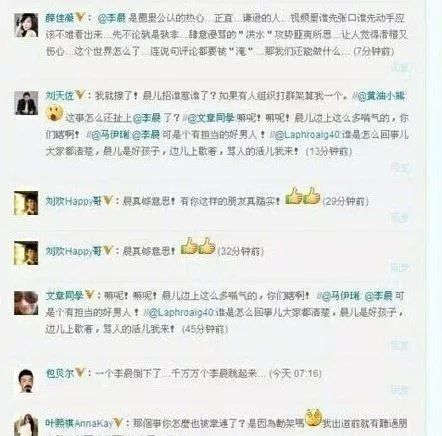The width and height of the screenshot is (442, 436).
Task: Click the thinking emoji in 叶熙祺AnnaKay's comment
Action: (313, 418)
